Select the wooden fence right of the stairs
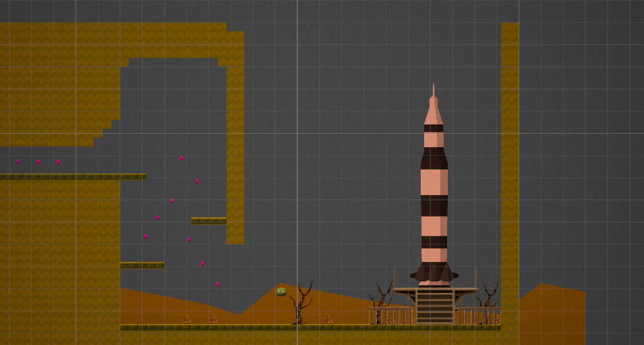 pyautogui.click(x=478, y=316)
